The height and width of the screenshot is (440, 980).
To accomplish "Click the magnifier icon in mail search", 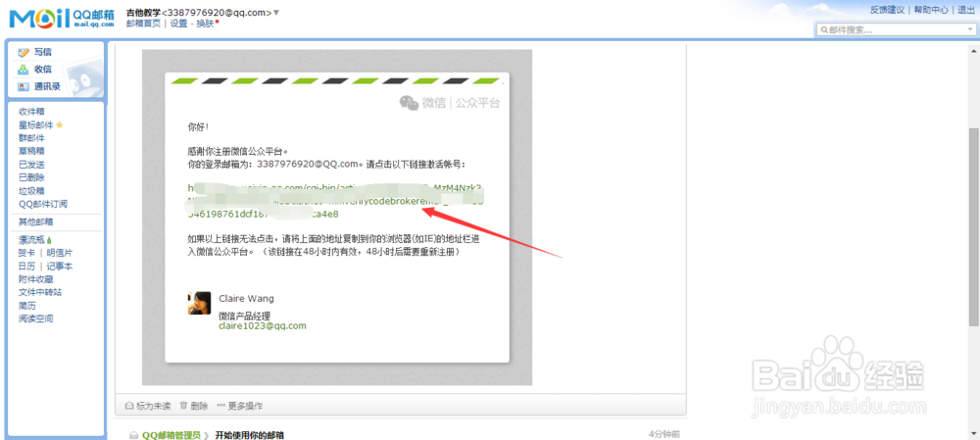I will coord(825,30).
